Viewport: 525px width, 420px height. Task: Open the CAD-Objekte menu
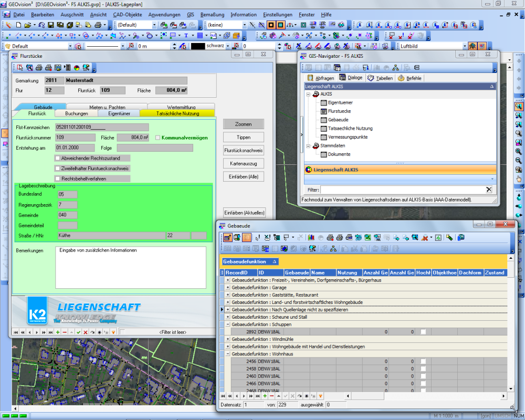tap(127, 15)
